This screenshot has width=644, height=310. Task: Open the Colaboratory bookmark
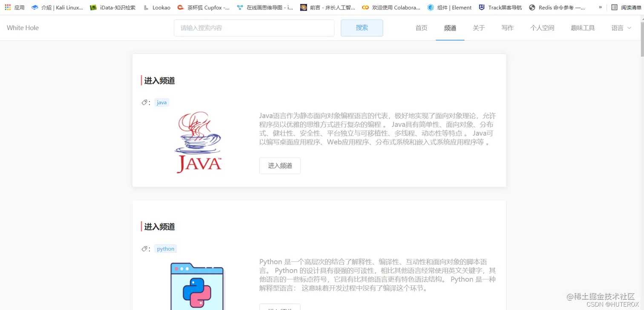coord(391,7)
